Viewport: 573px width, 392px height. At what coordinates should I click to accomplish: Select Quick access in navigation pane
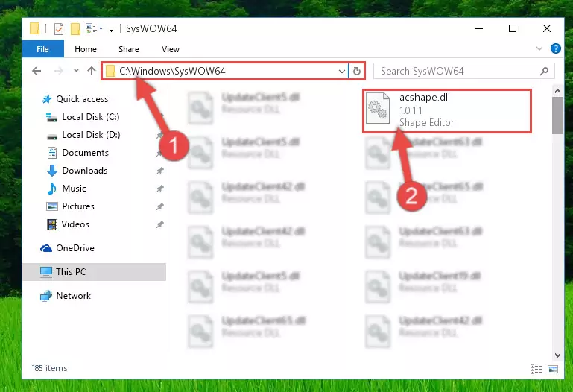tap(82, 99)
